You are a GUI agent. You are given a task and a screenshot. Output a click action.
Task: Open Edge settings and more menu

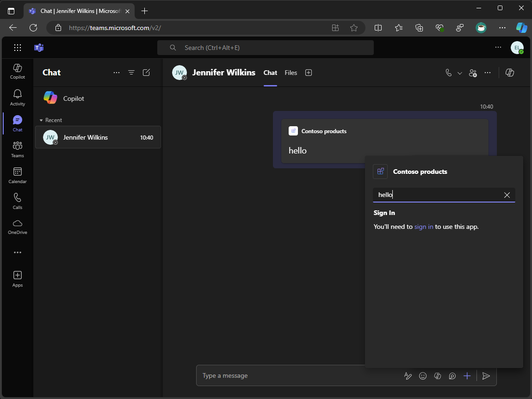(502, 28)
